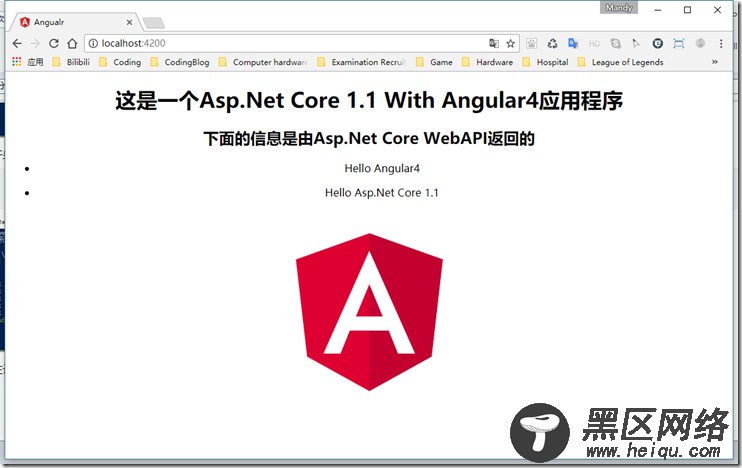Open the Chrome three-dot menu

click(x=721, y=44)
